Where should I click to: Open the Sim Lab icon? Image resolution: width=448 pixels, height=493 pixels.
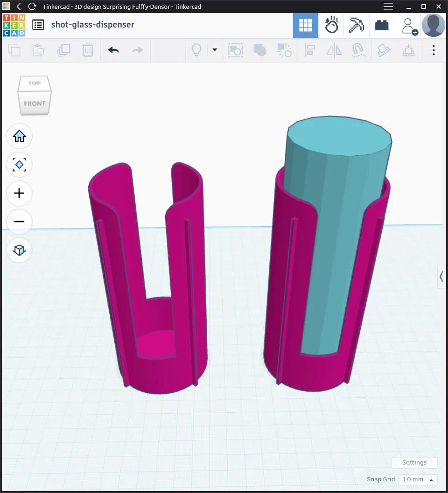(x=331, y=25)
